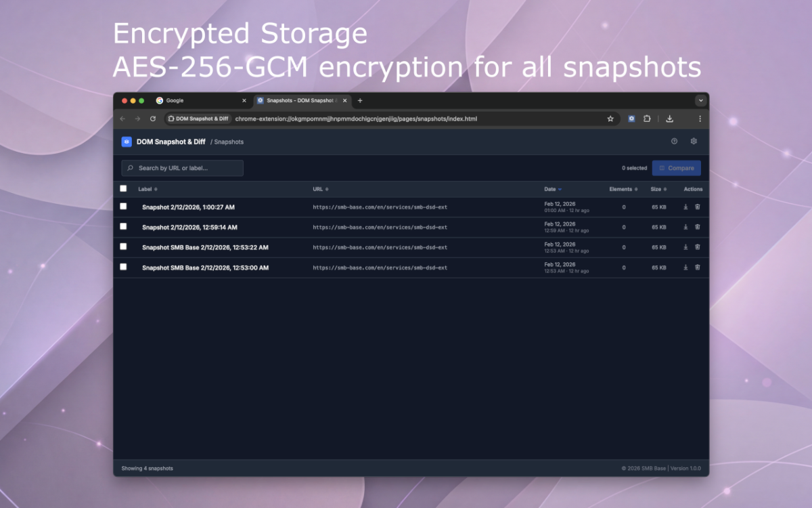Open extension settings with the gear icon
Viewport: 812px width, 508px height.
pyautogui.click(x=693, y=141)
